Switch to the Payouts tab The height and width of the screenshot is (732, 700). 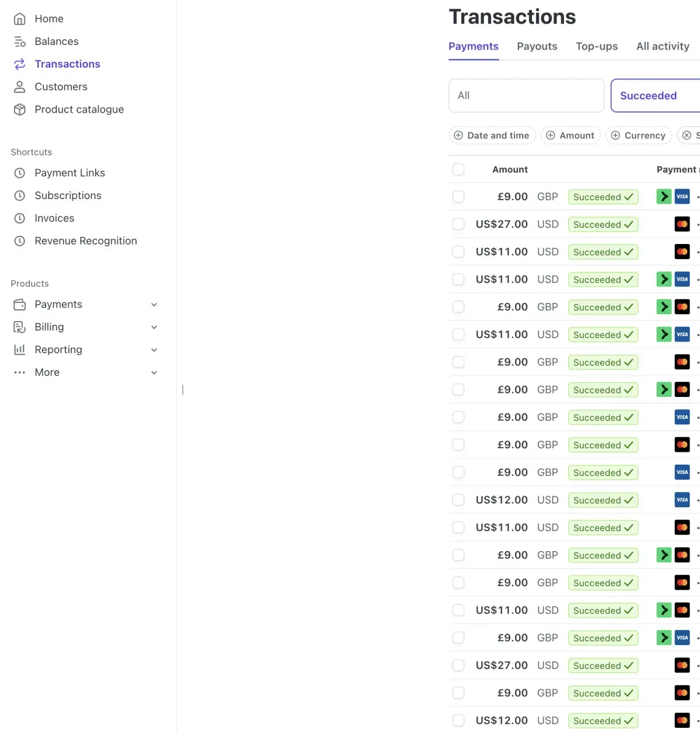[x=537, y=47]
